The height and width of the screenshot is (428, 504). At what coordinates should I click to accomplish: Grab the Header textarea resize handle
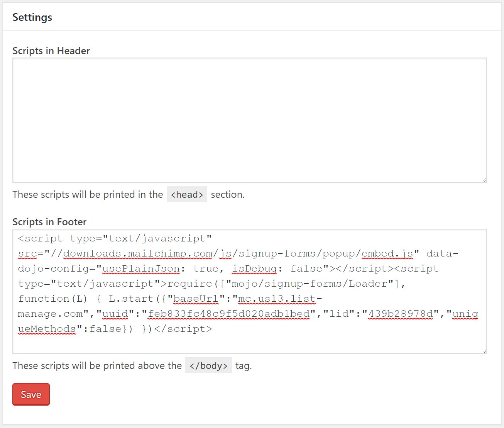click(x=484, y=180)
